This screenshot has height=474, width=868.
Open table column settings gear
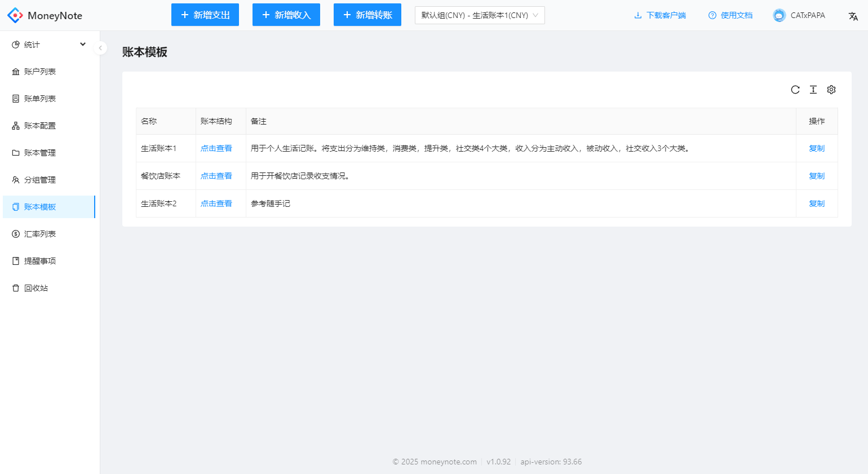(831, 90)
